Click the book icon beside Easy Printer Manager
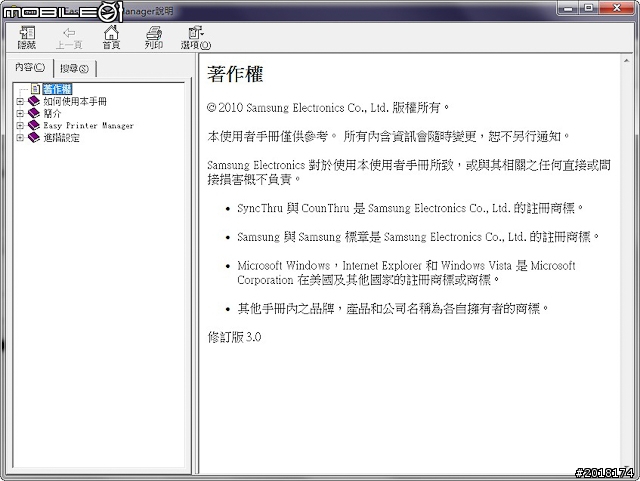 click(34, 125)
